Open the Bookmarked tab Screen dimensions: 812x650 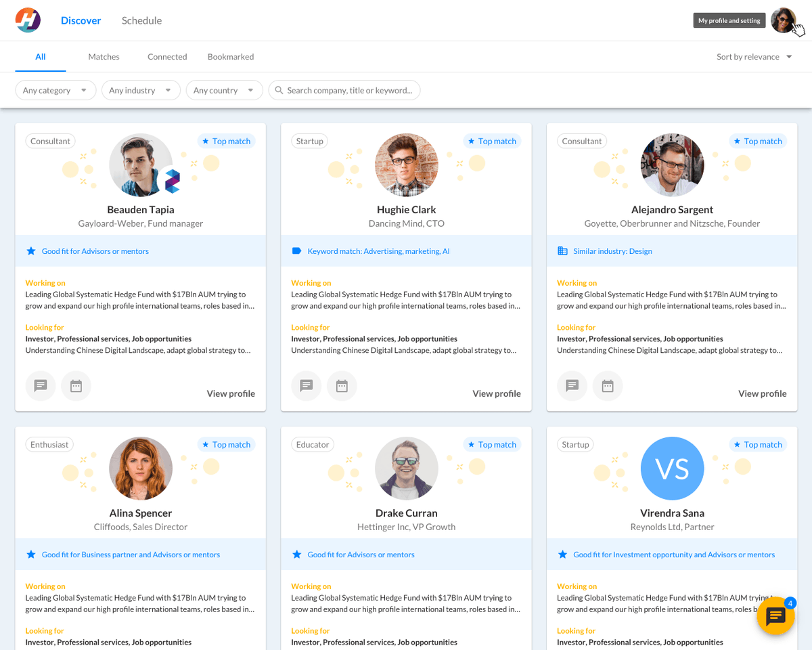pos(230,56)
